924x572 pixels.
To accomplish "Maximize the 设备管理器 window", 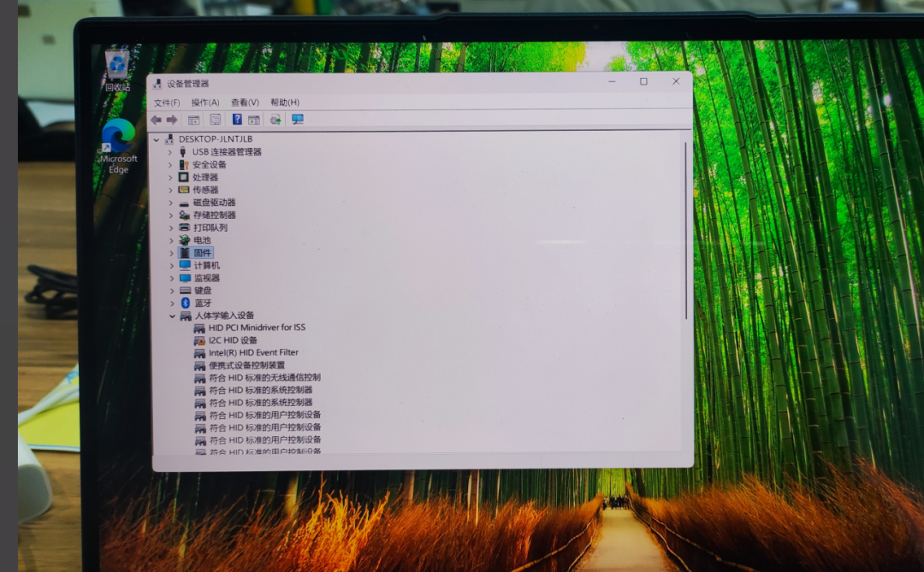I will (643, 82).
